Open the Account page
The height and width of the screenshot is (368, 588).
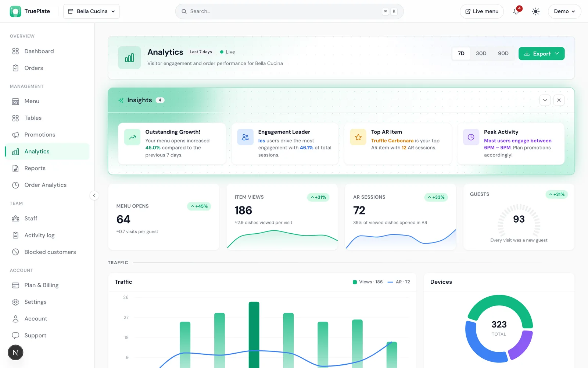pos(47,319)
